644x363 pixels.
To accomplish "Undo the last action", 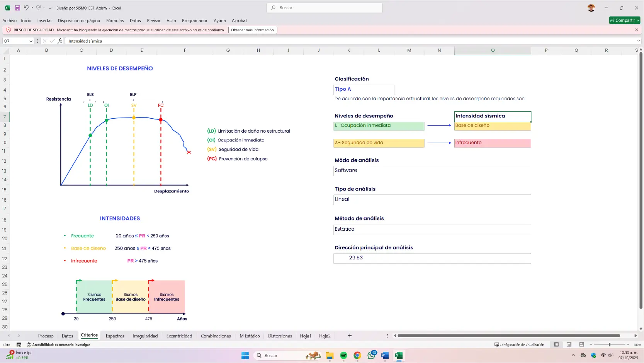I will [x=26, y=8].
